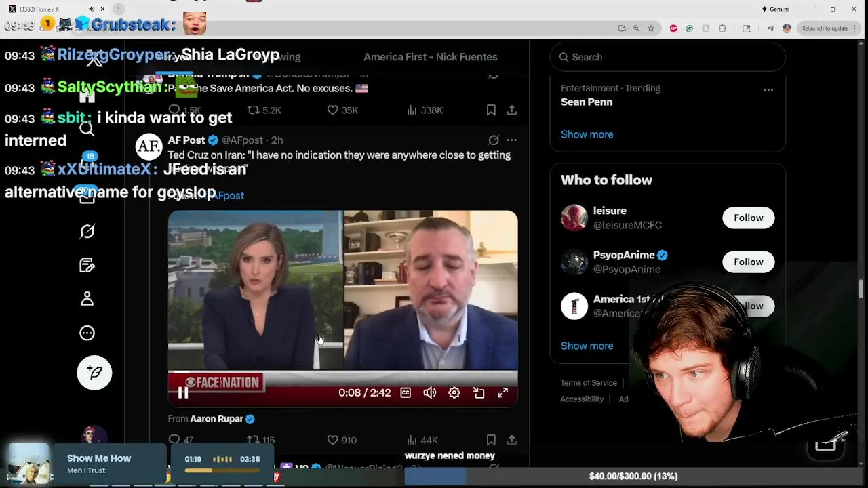Open AF Post profile avatar
Image resolution: width=868 pixels, height=488 pixels.
(x=149, y=147)
